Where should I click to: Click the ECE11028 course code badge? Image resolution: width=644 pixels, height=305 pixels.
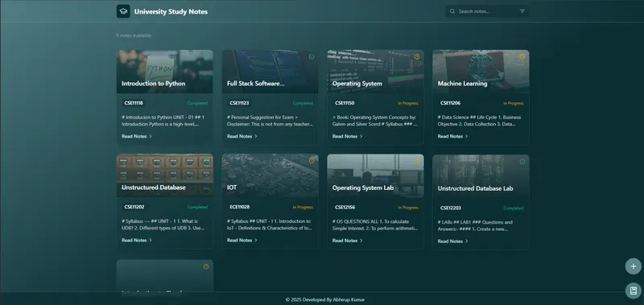point(239,207)
